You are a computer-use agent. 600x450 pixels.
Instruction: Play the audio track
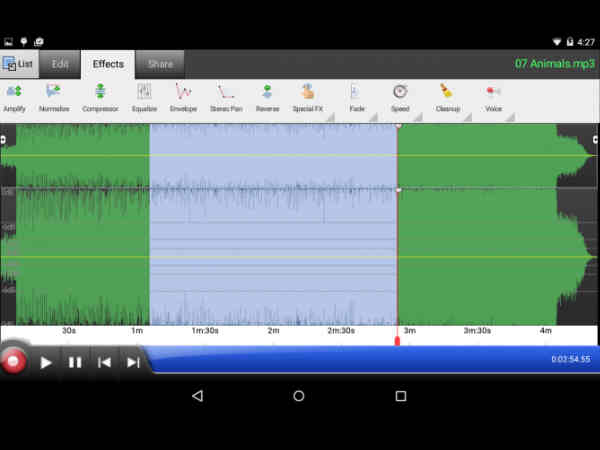click(x=46, y=362)
